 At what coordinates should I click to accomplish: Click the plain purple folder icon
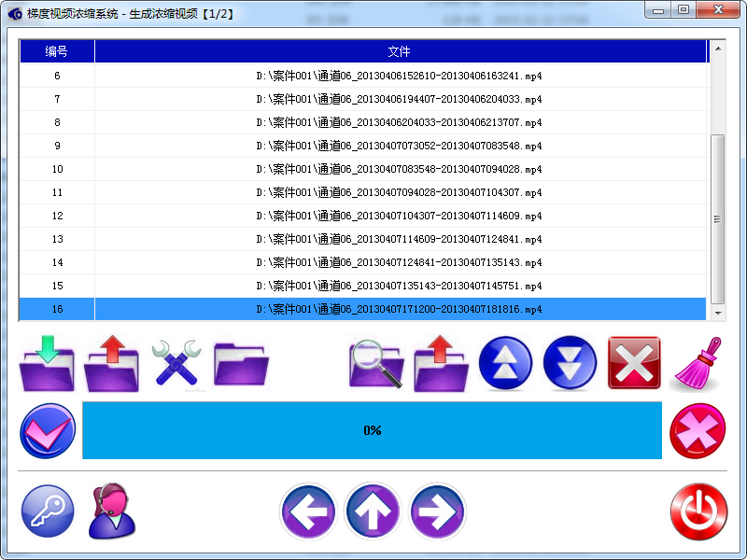click(x=241, y=364)
